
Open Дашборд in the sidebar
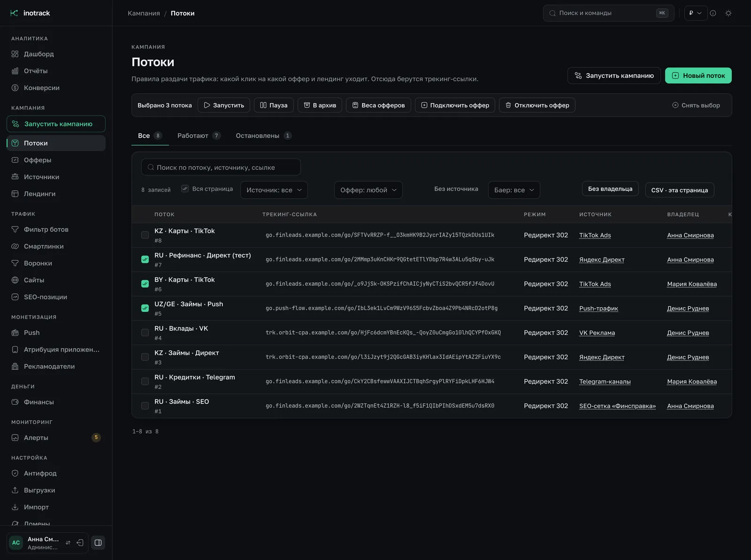click(x=56, y=54)
